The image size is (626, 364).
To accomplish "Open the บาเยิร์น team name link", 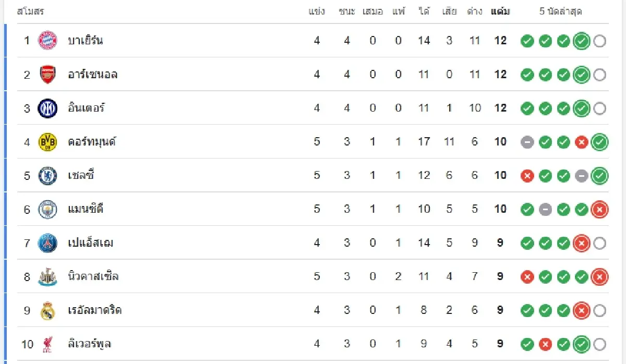I will point(85,40).
